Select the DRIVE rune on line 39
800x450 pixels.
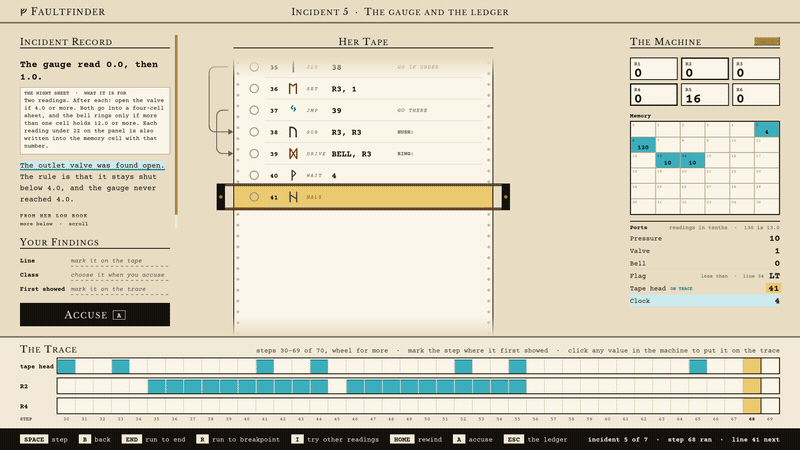click(293, 154)
